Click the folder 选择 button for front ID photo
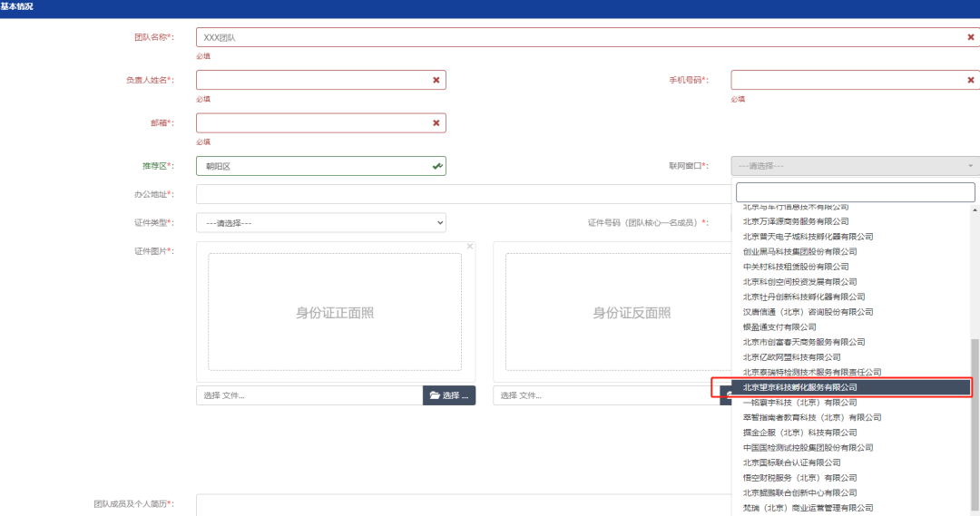This screenshot has height=516, width=980. (x=449, y=395)
